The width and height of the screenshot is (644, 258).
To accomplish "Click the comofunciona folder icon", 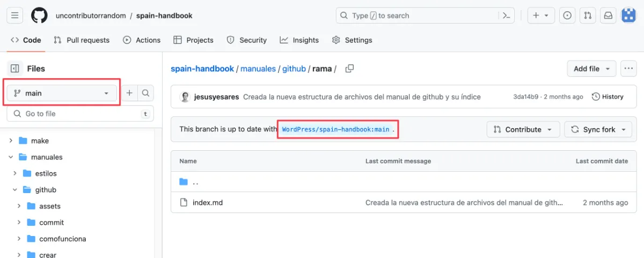I will coord(31,239).
